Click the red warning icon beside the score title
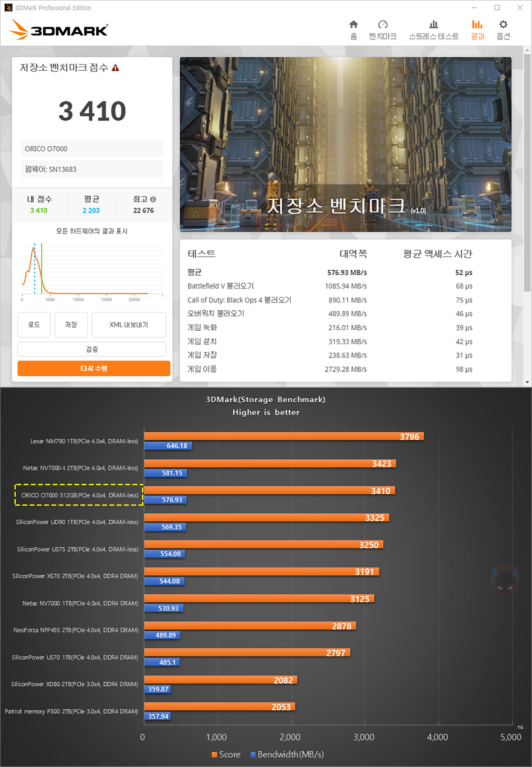This screenshot has width=532, height=767. tap(115, 68)
